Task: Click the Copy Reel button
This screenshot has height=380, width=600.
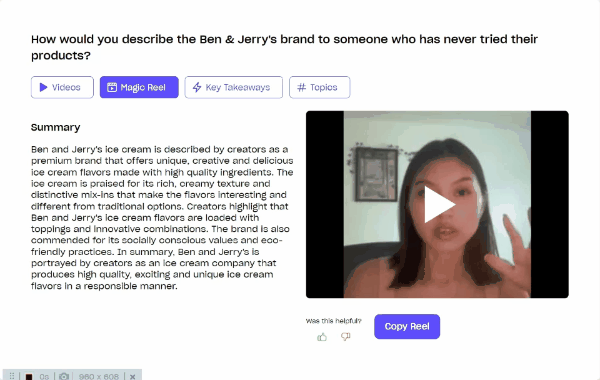Action: coord(407,326)
